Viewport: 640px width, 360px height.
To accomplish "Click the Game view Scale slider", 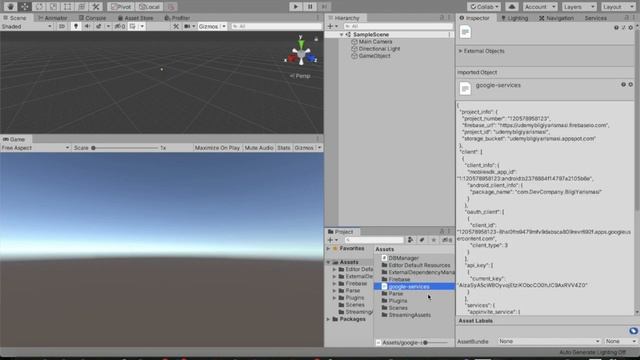I will pos(125,148).
